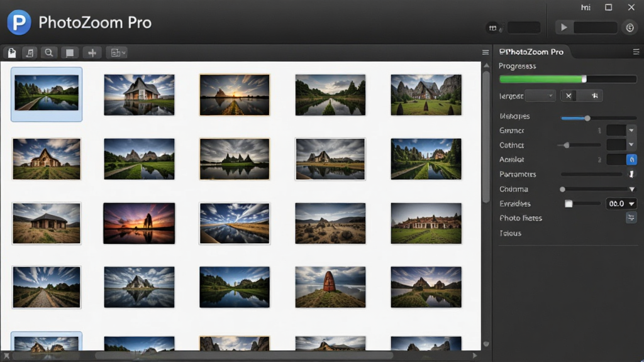
Task: Click the down triangle ending the slider above 00.0
Action: pos(632,189)
